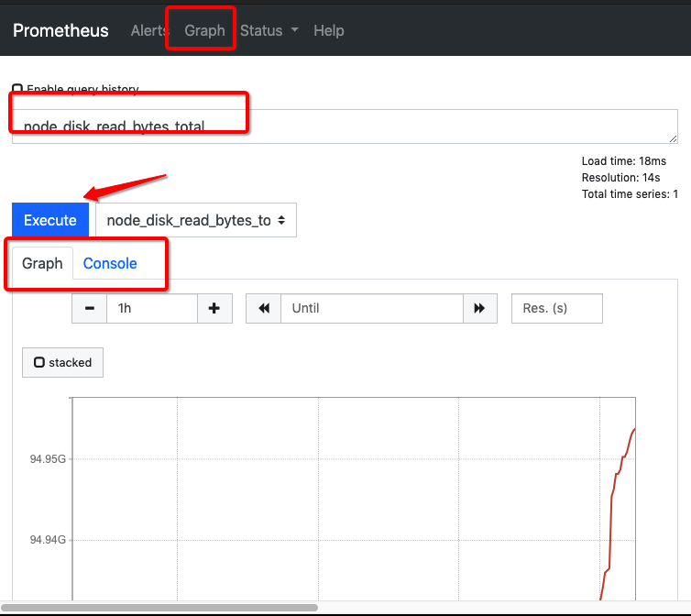Click the blue Execute button
The width and height of the screenshot is (691, 616).
click(50, 220)
